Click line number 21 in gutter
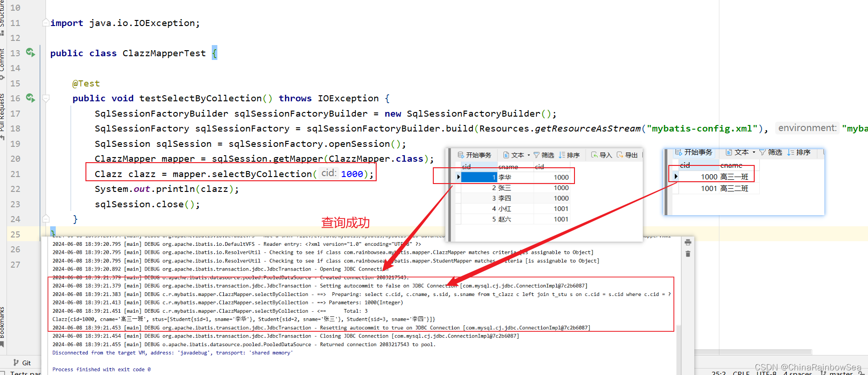The width and height of the screenshot is (868, 375). point(15,174)
